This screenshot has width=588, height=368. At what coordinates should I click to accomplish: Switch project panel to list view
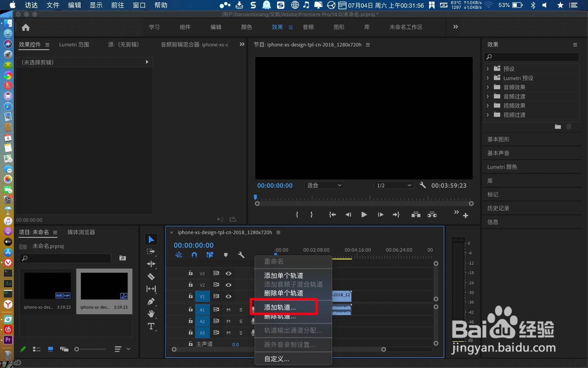(x=37, y=349)
